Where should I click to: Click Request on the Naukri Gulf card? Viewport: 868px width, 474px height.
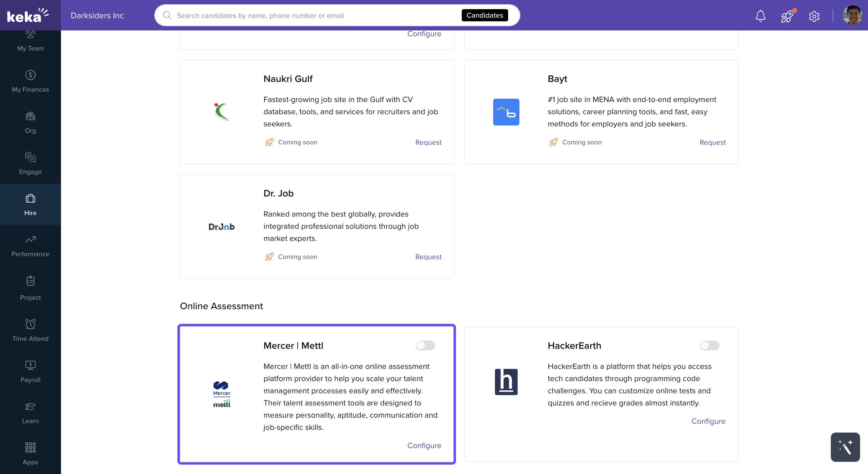point(428,142)
